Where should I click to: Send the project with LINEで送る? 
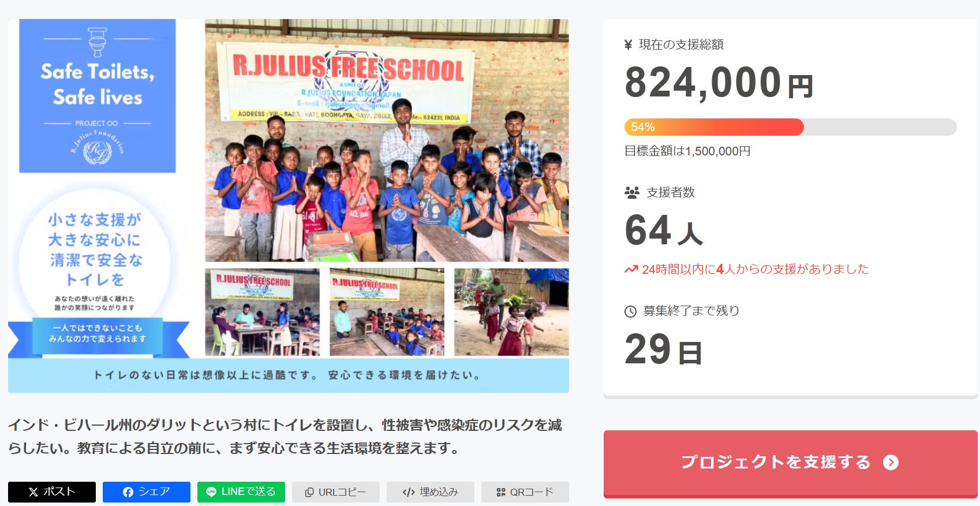[x=241, y=492]
